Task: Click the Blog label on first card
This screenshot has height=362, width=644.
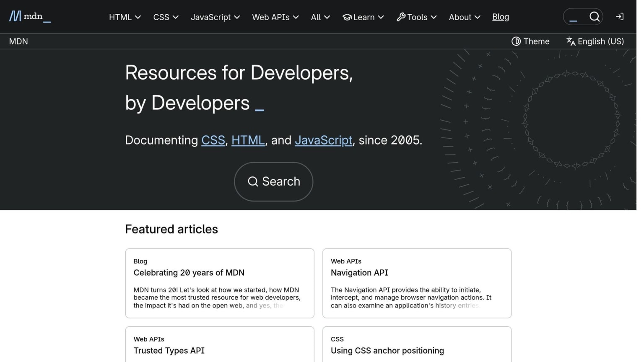Action: pyautogui.click(x=140, y=261)
